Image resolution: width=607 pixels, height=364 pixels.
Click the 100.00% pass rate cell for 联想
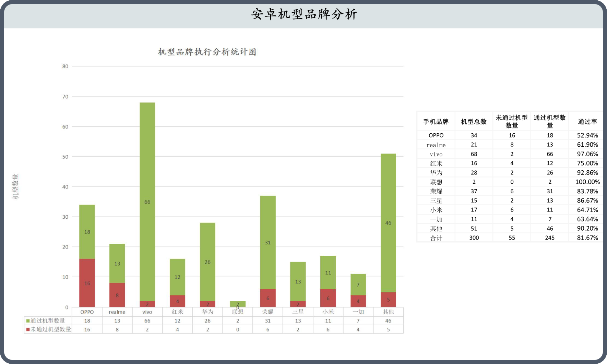click(x=587, y=182)
